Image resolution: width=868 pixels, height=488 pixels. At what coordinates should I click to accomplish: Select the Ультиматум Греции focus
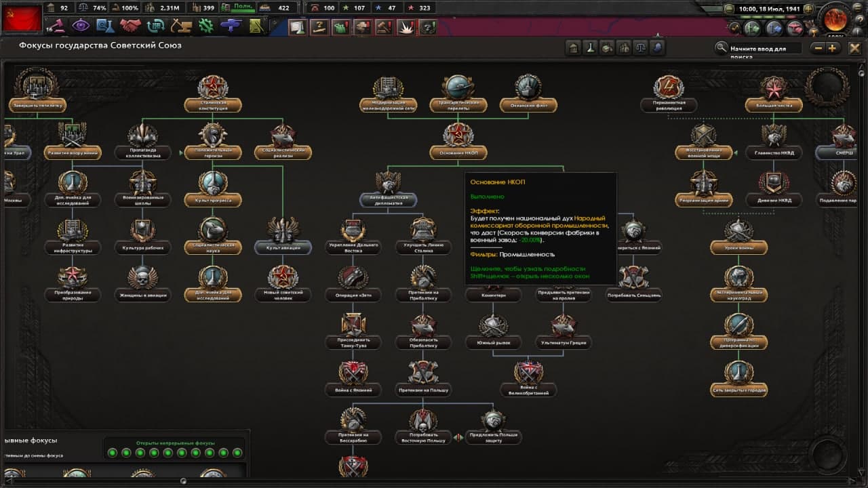(564, 331)
